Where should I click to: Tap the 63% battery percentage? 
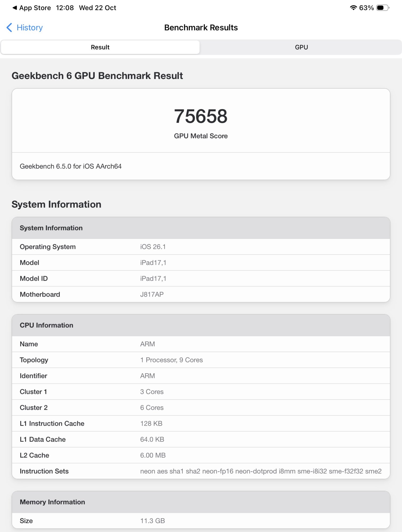(x=366, y=8)
